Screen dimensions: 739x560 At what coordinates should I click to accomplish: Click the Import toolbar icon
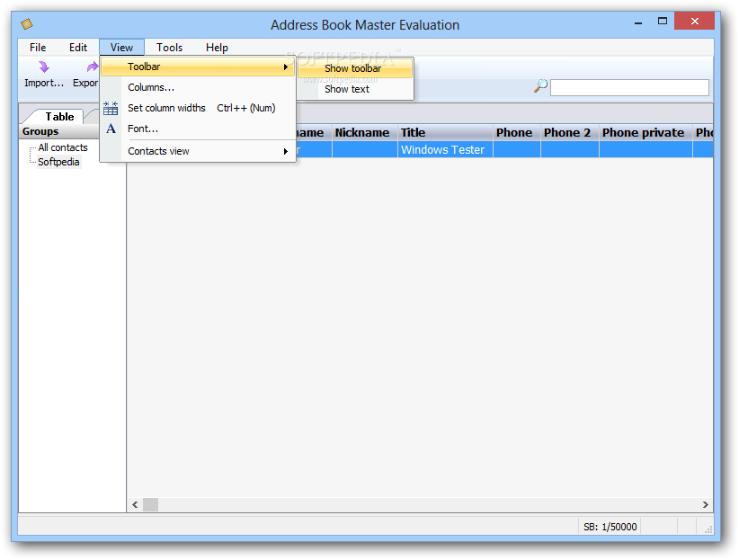click(44, 67)
